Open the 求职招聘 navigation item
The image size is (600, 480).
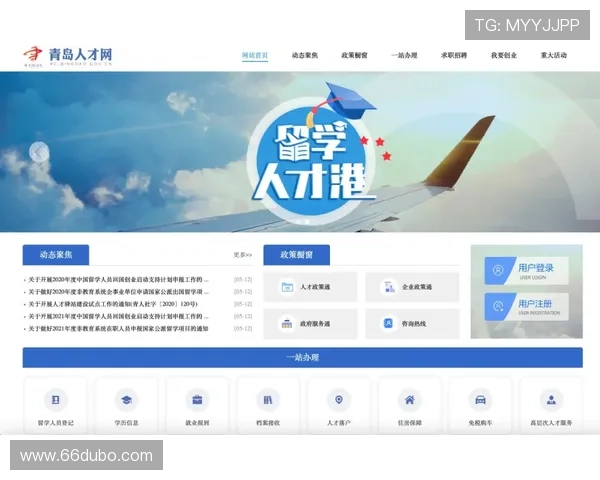454,55
